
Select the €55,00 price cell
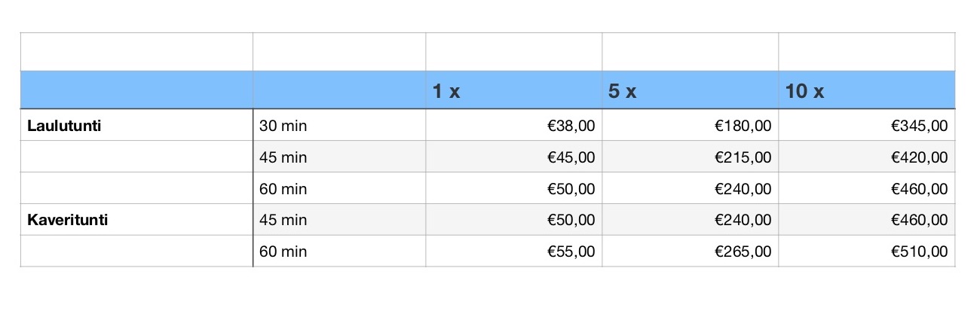pos(514,251)
